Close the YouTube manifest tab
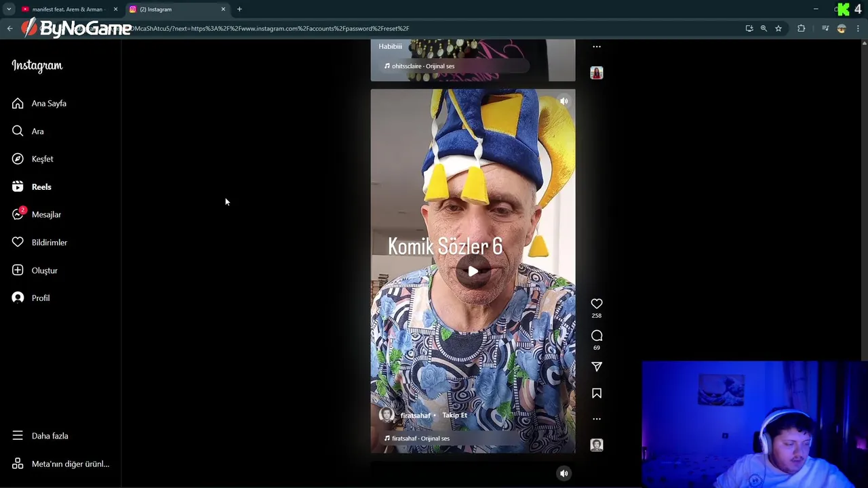 pyautogui.click(x=115, y=9)
